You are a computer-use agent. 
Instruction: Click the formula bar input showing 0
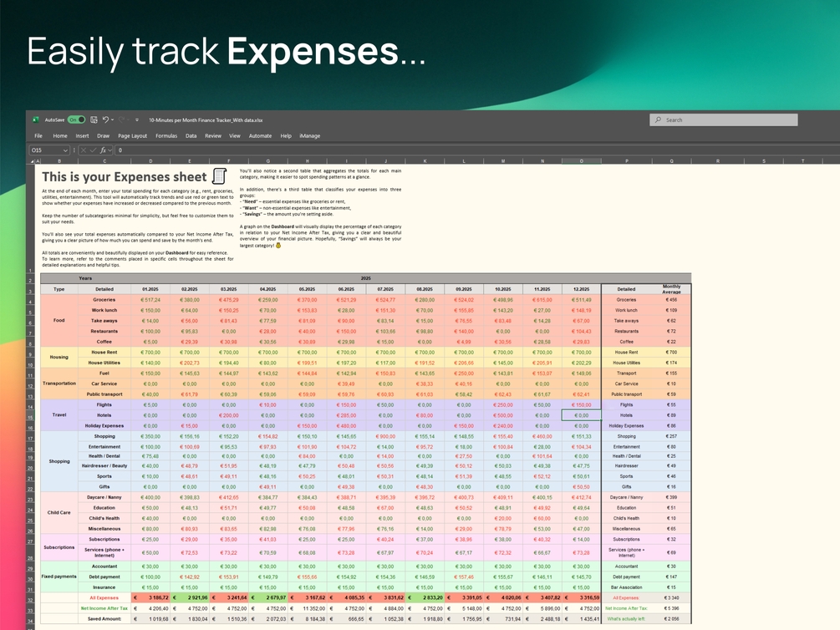[x=476, y=150]
